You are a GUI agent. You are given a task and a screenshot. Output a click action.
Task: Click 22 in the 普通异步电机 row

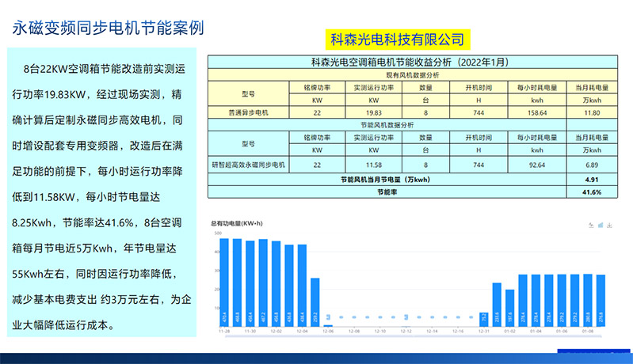point(317,113)
